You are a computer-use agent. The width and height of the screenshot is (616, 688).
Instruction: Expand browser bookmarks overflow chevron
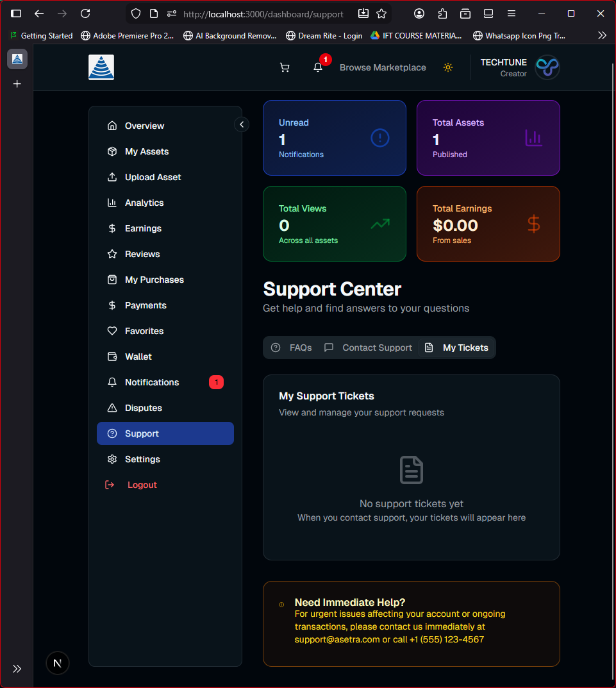point(602,36)
